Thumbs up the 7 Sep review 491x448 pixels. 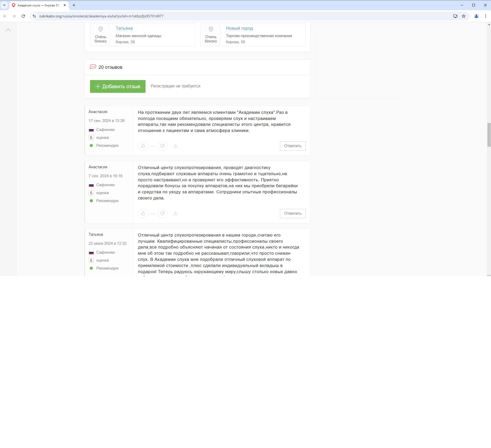(143, 214)
